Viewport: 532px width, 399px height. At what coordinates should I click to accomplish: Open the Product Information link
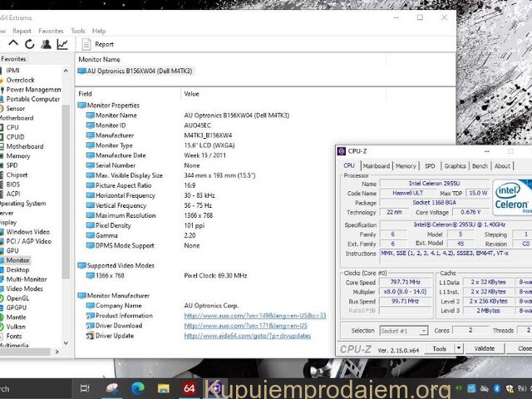tap(254, 315)
